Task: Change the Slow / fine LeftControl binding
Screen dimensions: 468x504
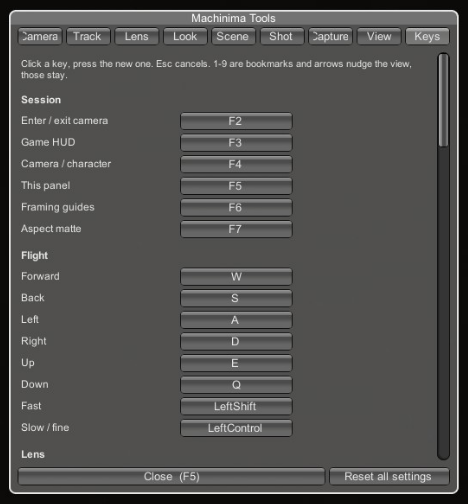Action: 236,428
